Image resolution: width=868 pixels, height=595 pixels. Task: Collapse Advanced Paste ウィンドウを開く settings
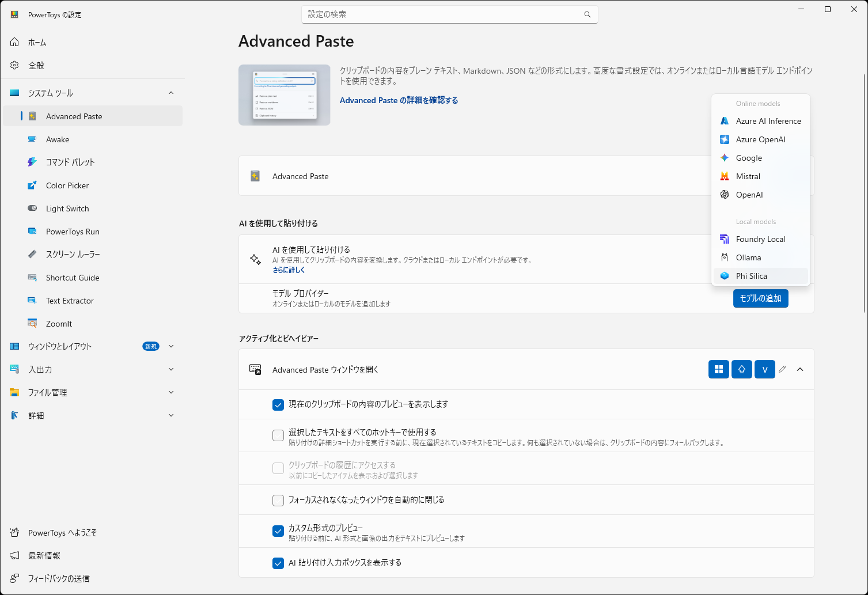(800, 370)
